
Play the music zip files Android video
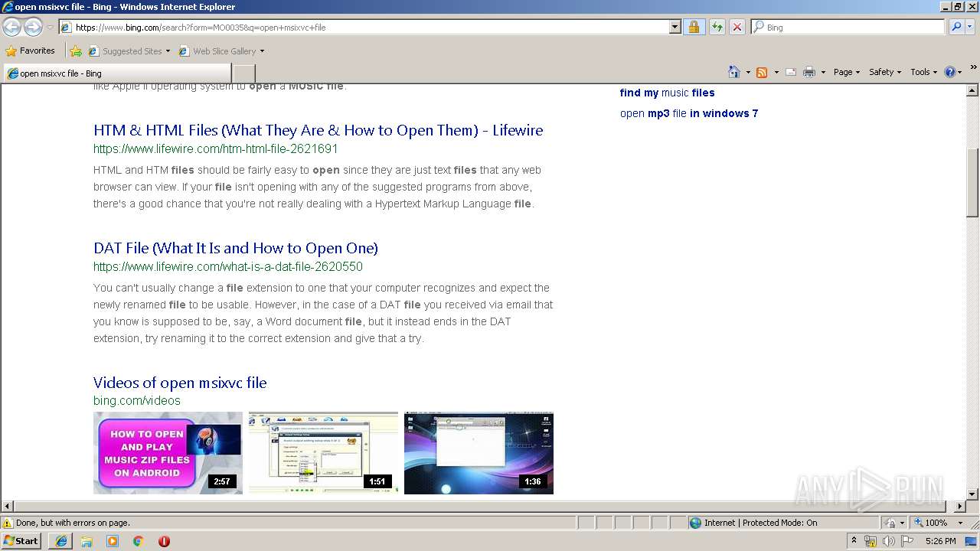168,453
